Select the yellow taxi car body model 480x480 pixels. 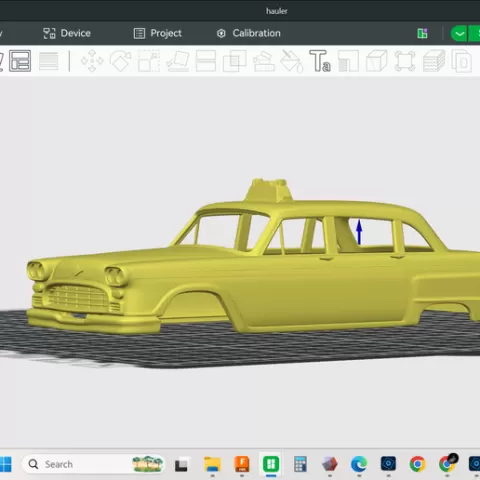tap(253, 267)
